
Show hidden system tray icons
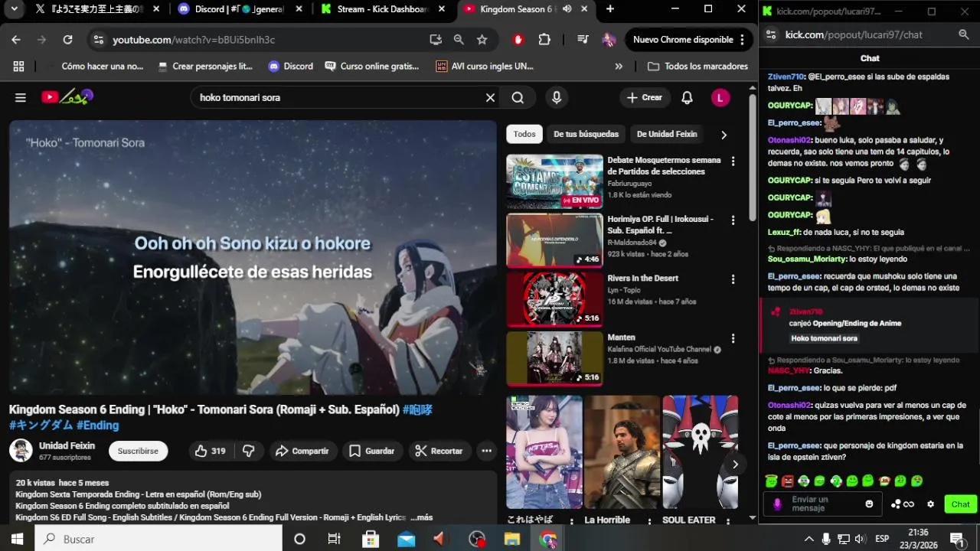[808, 539]
